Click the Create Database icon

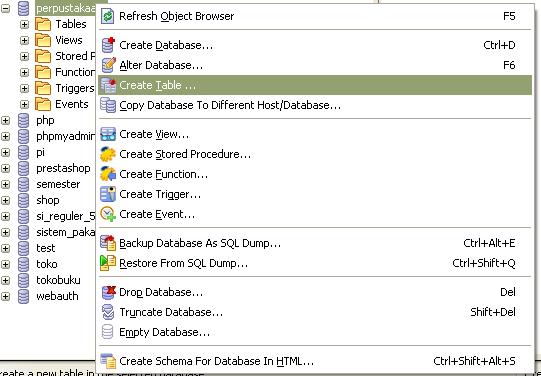coord(108,45)
